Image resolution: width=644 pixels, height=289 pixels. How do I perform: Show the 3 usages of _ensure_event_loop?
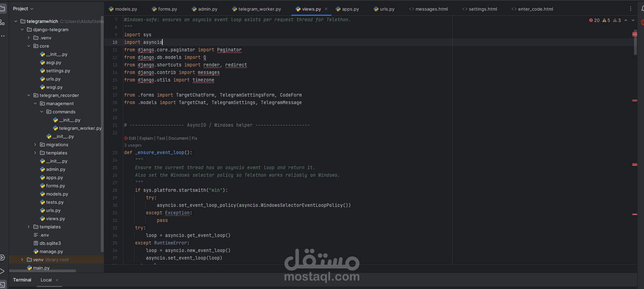click(x=133, y=145)
